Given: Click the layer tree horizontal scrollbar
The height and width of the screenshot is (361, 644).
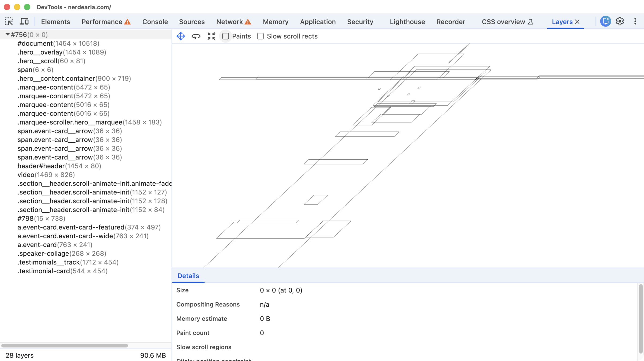Looking at the screenshot, I should (65, 345).
